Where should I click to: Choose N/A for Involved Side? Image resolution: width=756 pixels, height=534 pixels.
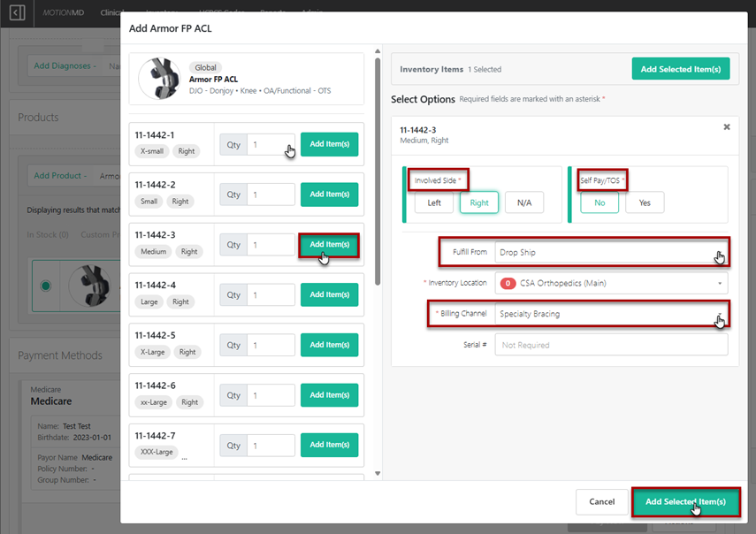[x=524, y=202]
